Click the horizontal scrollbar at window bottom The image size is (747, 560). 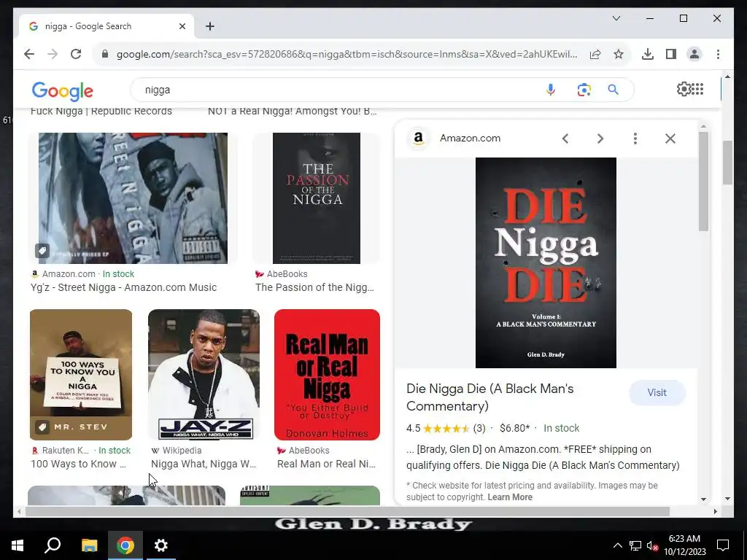tap(347, 511)
